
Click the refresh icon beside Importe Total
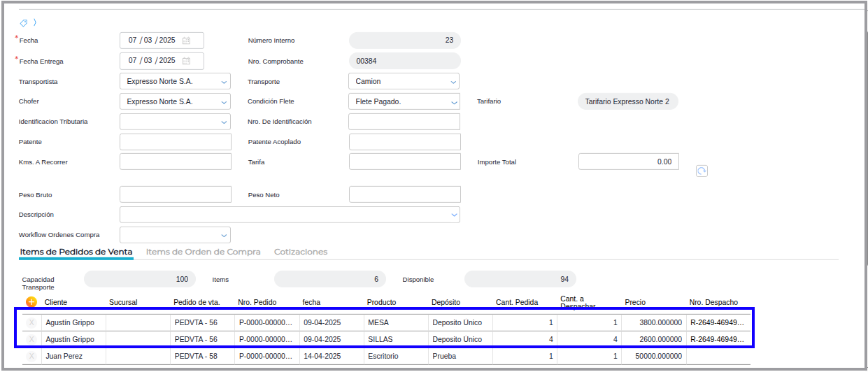(x=702, y=171)
